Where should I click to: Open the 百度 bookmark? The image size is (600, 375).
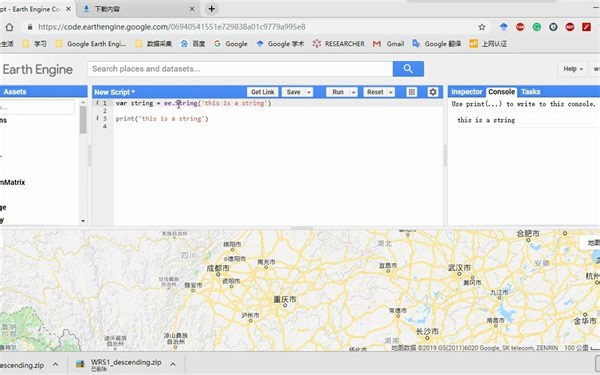click(x=193, y=44)
